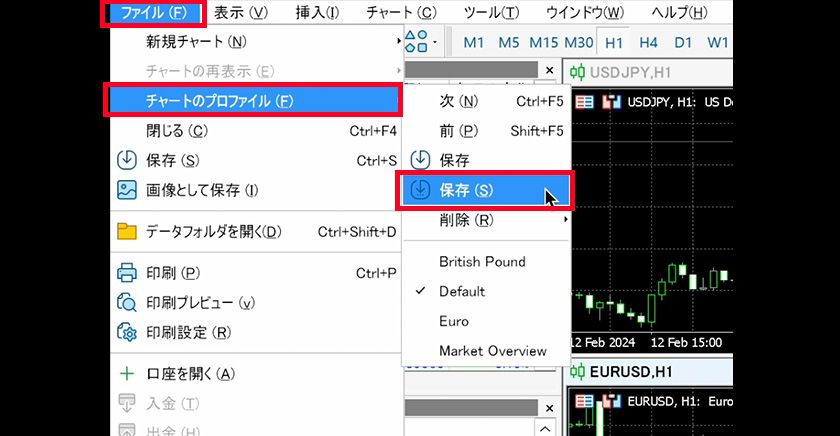Screen dimensions: 840x436
Task: Click the yellow folder icon for data folder
Action: pyautogui.click(x=127, y=231)
